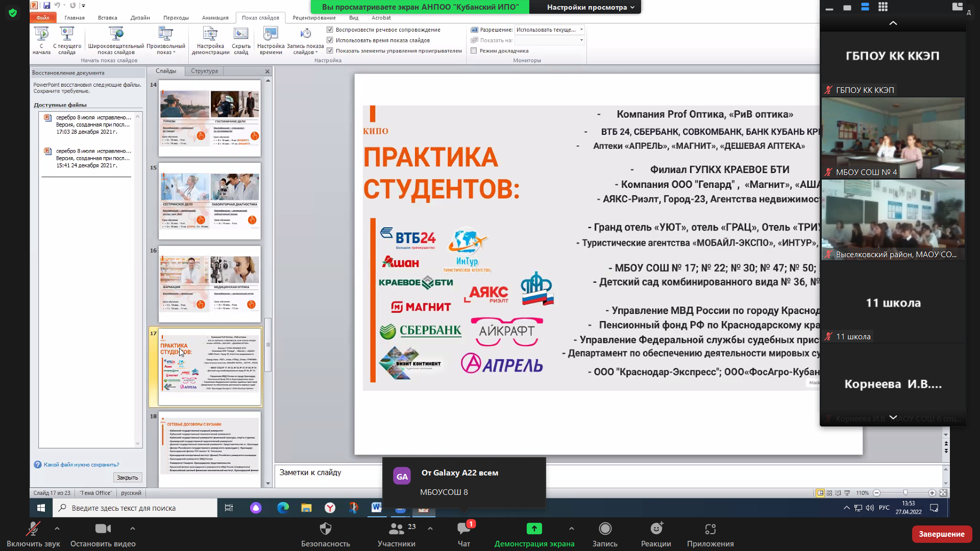This screenshot has height=551, width=980.
Task: Expand Participants options arrow
Action: [x=430, y=529]
